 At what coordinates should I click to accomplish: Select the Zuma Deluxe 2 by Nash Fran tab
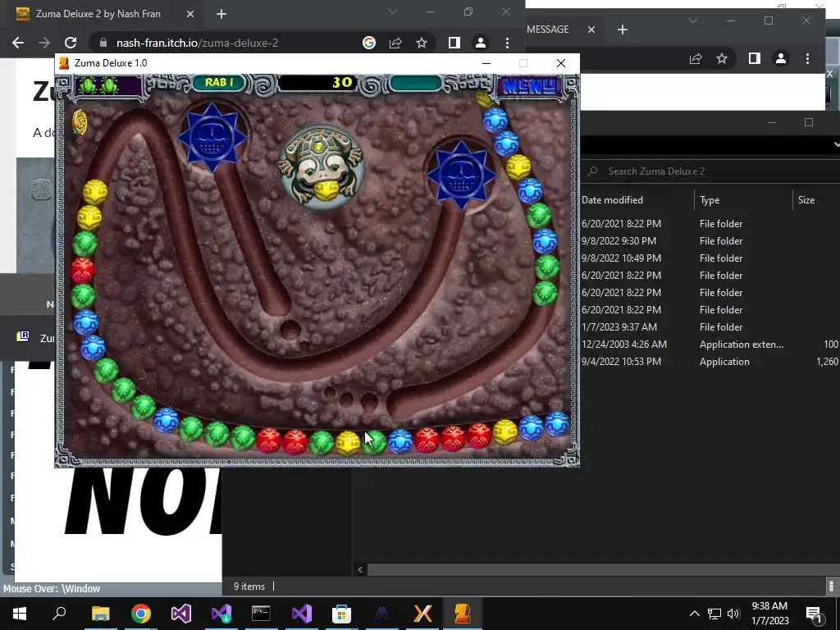pos(106,14)
